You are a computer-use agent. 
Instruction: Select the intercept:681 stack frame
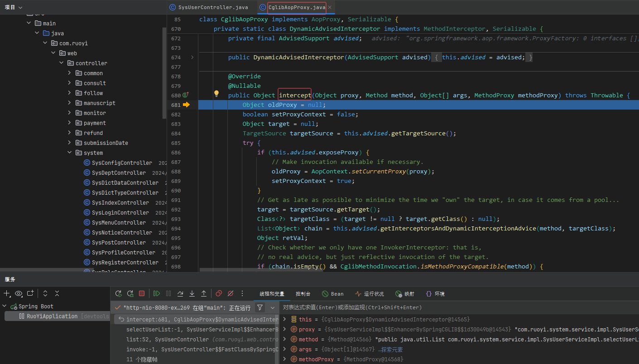(196, 319)
